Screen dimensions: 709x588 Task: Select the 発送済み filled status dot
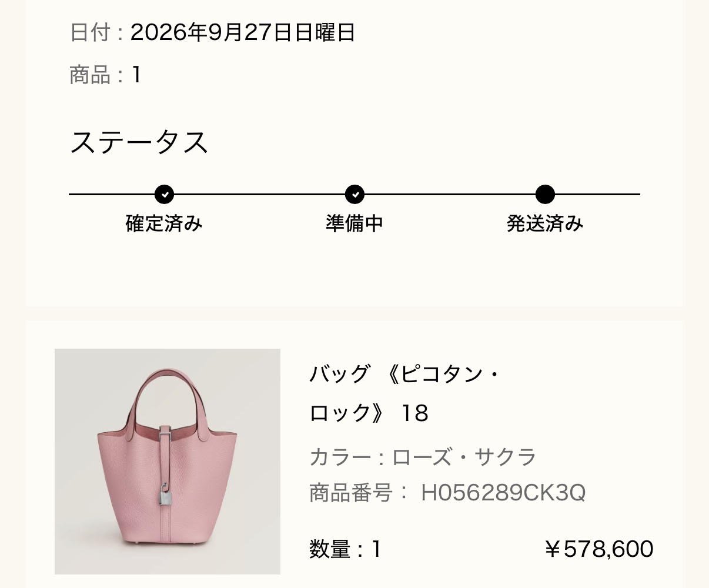pos(545,194)
